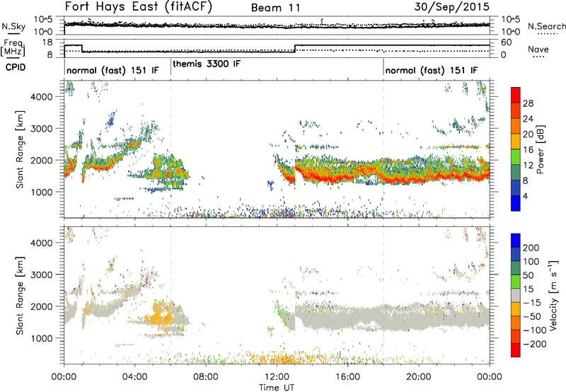Click the '04:00' time tick label
This screenshot has height=392, width=566.
tap(134, 377)
